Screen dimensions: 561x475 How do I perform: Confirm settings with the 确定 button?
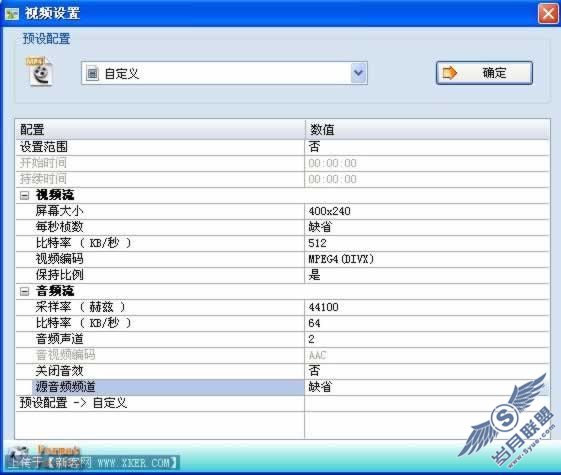coord(484,73)
